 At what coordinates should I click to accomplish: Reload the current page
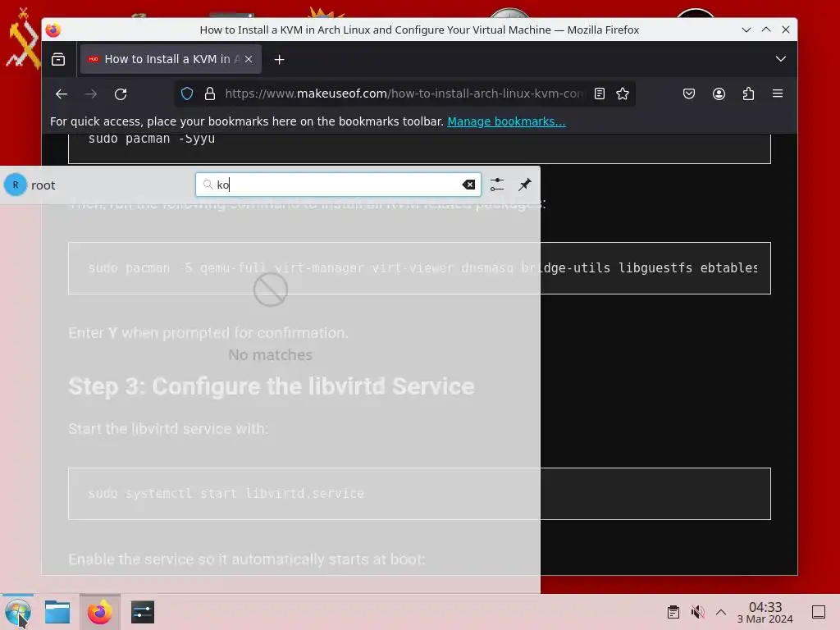(121, 94)
